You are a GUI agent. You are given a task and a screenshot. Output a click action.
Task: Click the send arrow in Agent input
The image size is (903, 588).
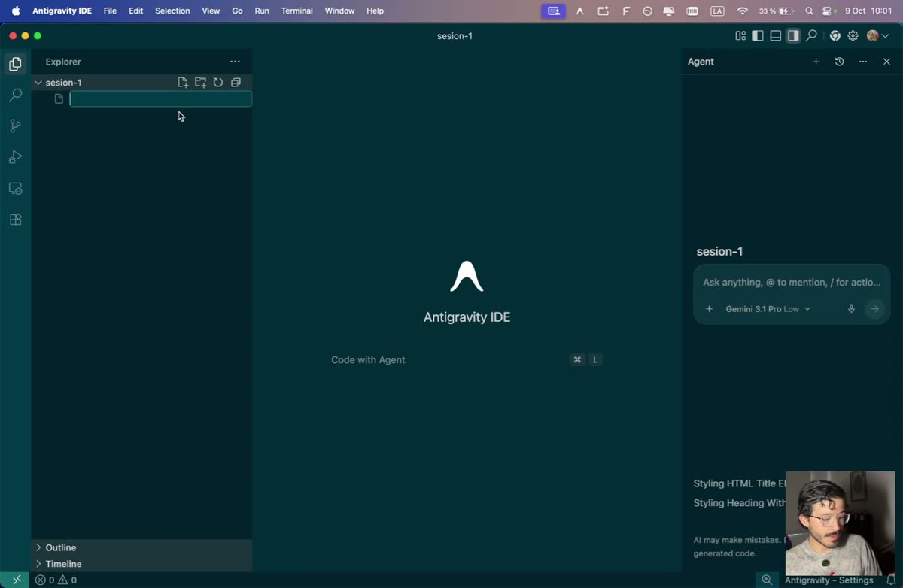(x=874, y=309)
